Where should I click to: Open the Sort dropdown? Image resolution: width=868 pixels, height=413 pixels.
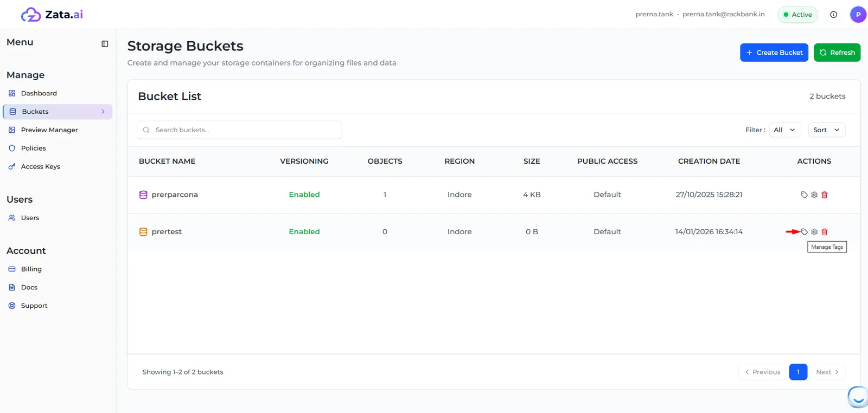(826, 130)
